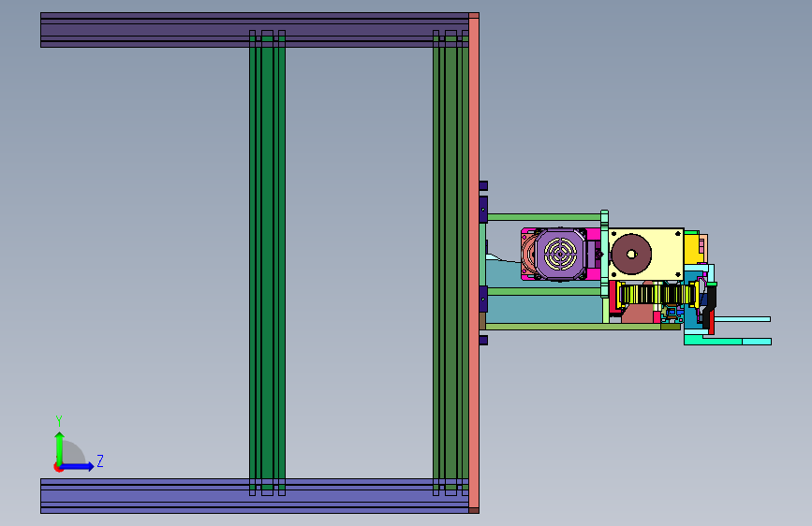Click the blue Z axis arrow of the triad
The height and width of the screenshot is (526, 812).
pyautogui.click(x=77, y=466)
